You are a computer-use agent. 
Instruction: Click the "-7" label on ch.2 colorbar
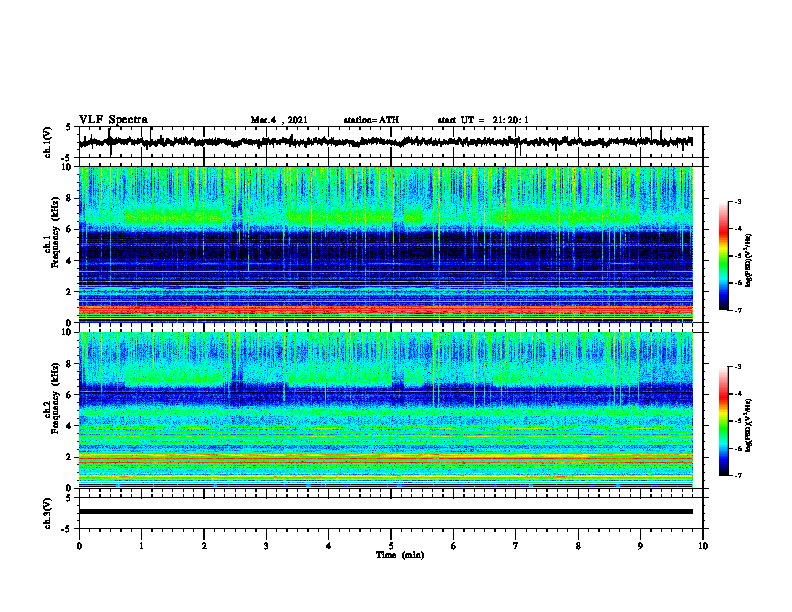point(737,476)
